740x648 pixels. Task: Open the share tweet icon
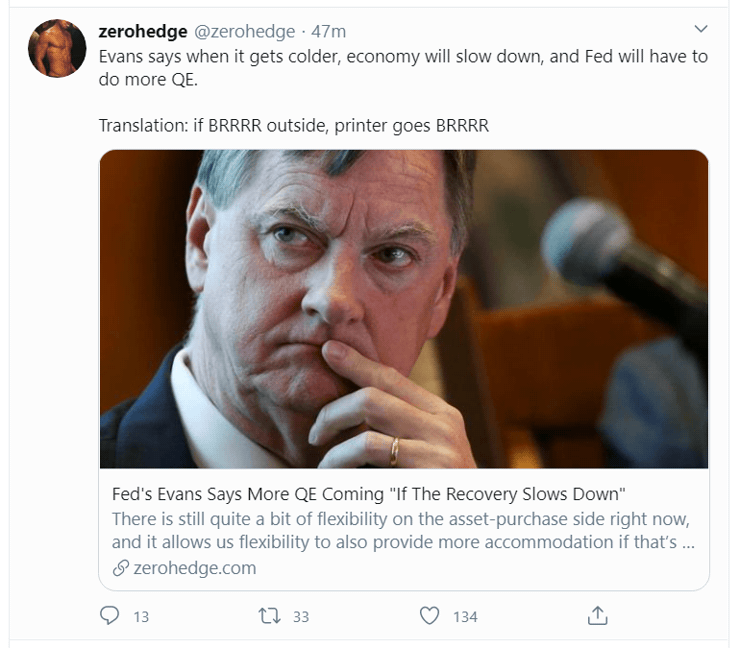pyautogui.click(x=597, y=616)
